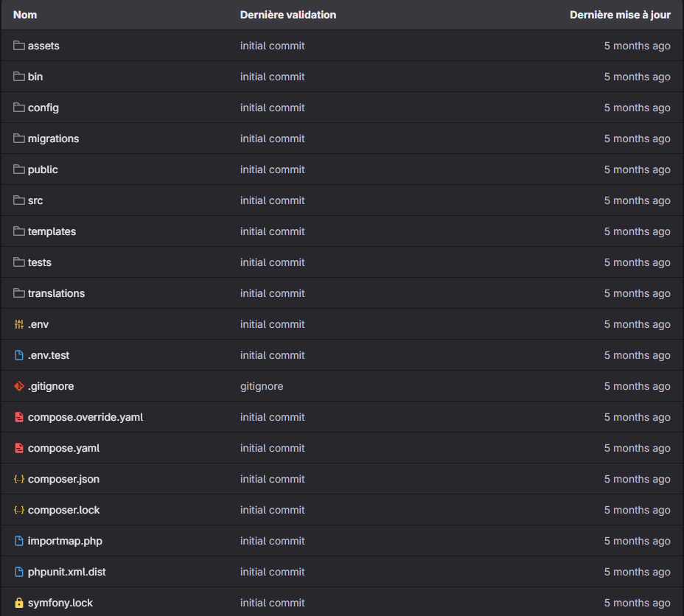Open the public folder
684x616 pixels.
43,169
